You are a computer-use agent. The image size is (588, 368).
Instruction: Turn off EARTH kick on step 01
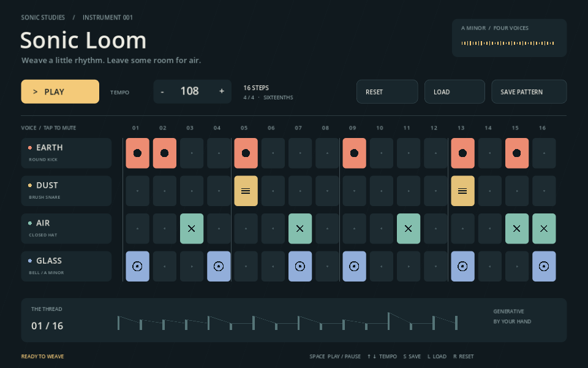point(138,153)
